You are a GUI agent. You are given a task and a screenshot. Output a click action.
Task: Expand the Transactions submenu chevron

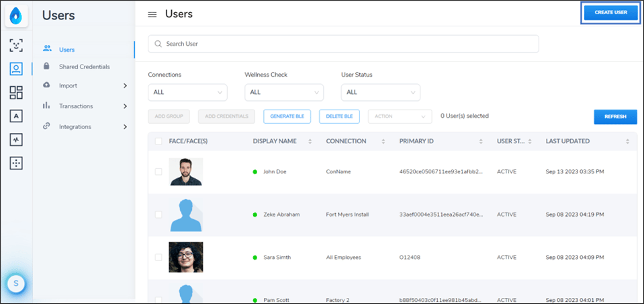(x=126, y=106)
